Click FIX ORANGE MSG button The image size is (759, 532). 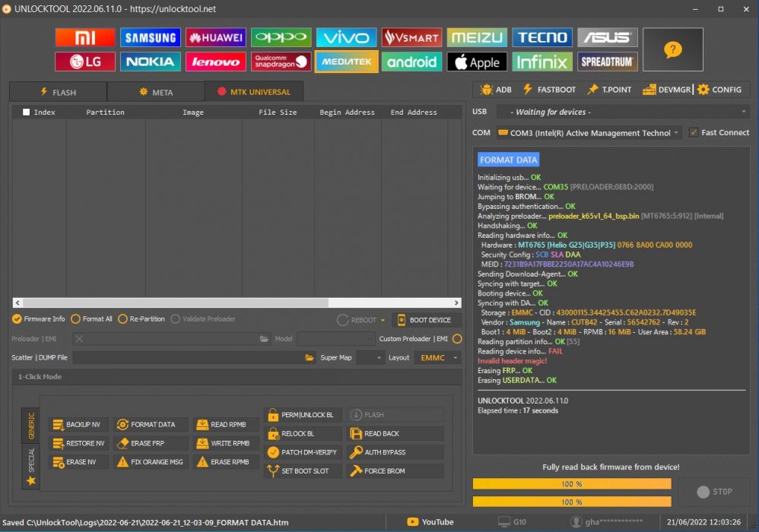(151, 462)
